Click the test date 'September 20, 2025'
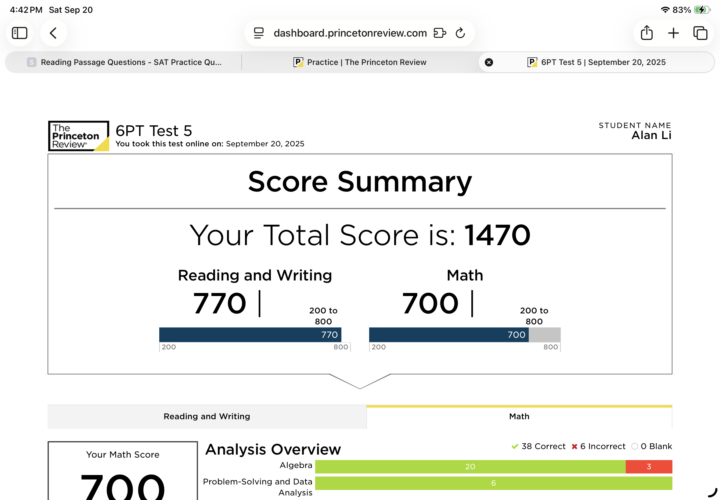Image resolution: width=720 pixels, height=500 pixels. (x=265, y=144)
